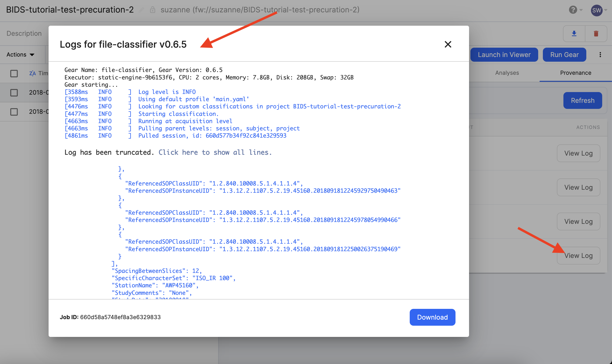Click 'Pulling parent levels' log line
The image size is (612, 364).
point(182,128)
